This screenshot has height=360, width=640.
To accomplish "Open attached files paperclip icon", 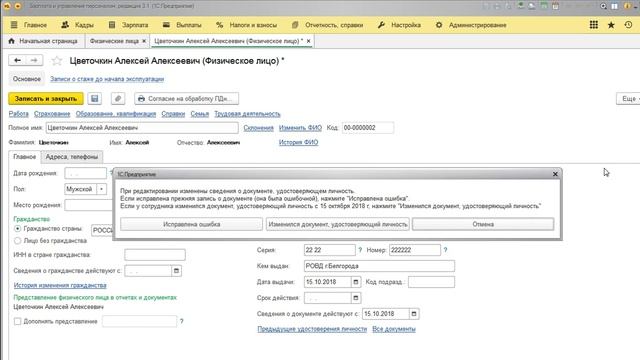I will (x=118, y=98).
